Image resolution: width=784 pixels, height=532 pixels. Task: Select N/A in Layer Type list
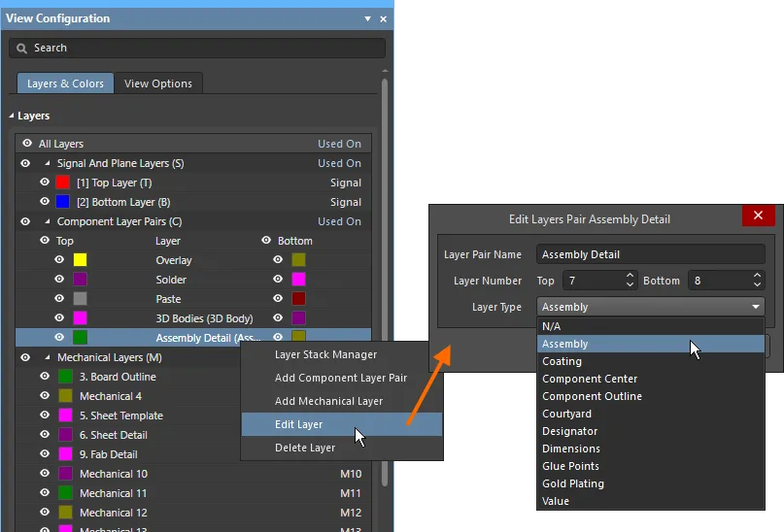coord(651,326)
